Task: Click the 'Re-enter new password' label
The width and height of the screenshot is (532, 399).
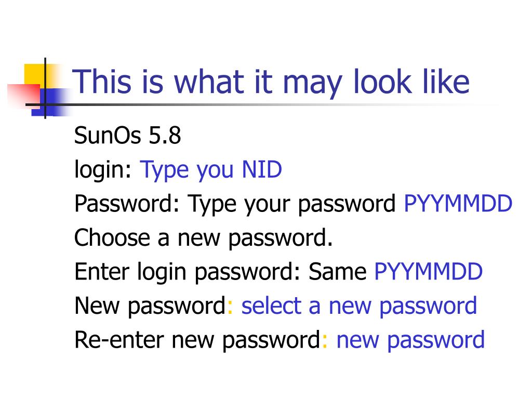Action: point(197,340)
